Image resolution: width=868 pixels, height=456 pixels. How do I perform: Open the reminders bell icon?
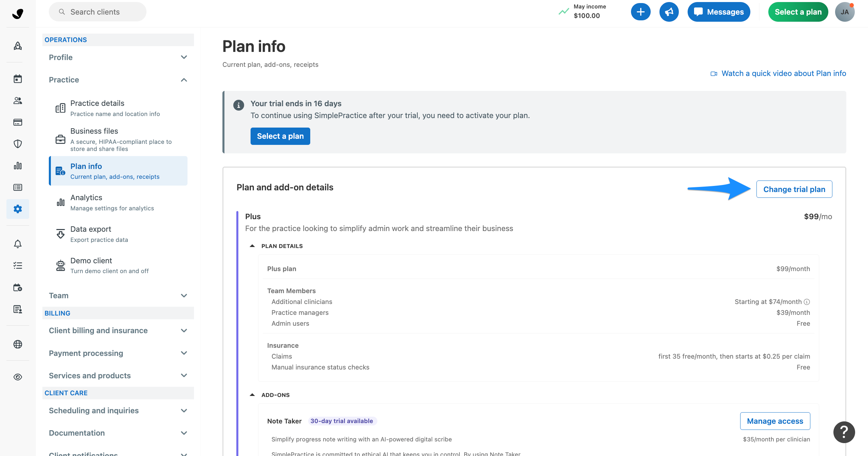[18, 244]
